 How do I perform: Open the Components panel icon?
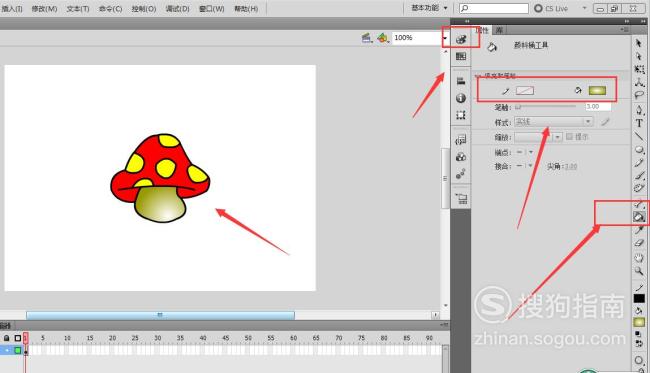click(461, 157)
